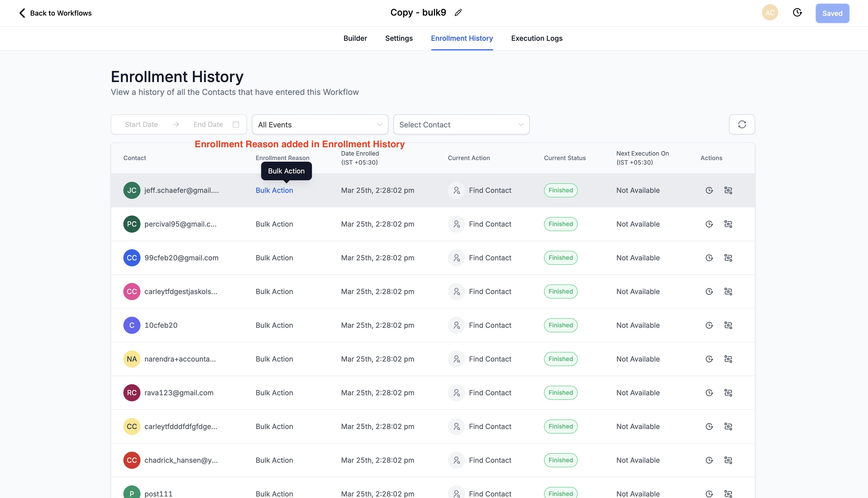The width and height of the screenshot is (868, 498).
Task: Click workflow view icon for chadrick_hansen row
Action: point(728,460)
